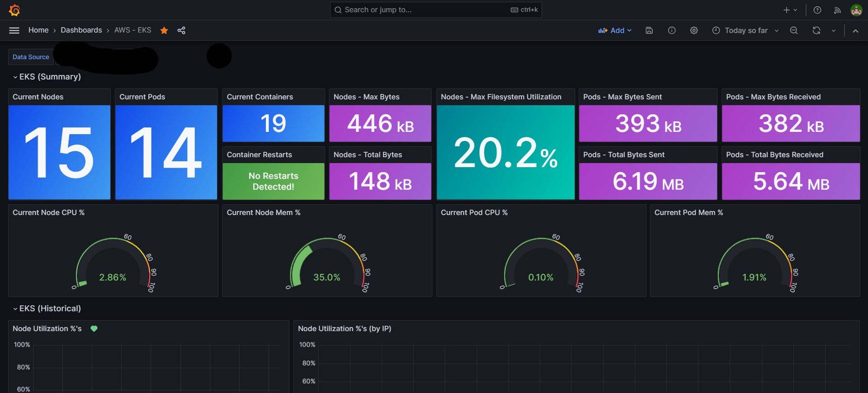Save dashboard using the floppy disk icon
Viewport: 868px width, 393px height.
click(x=649, y=30)
